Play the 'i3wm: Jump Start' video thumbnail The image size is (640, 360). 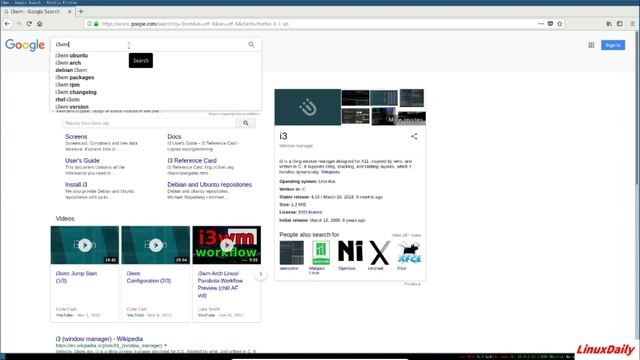pos(85,245)
